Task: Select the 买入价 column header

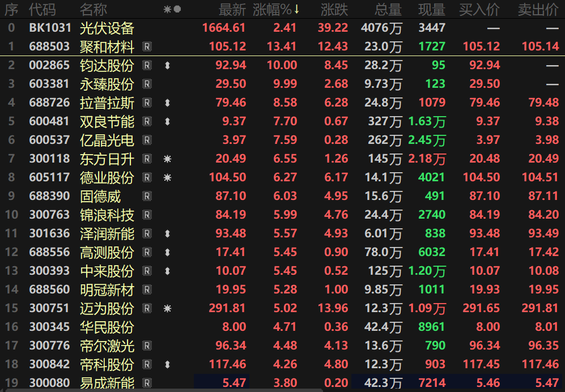Action: point(479,10)
